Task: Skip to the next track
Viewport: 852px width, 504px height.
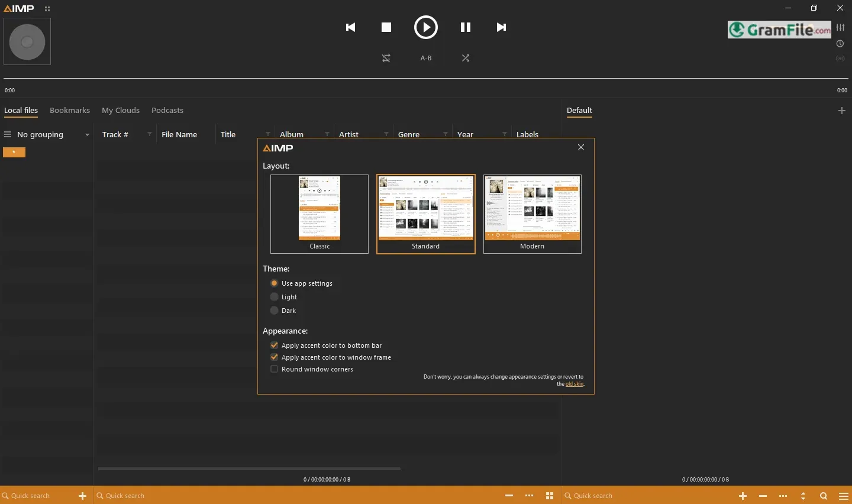Action: (x=501, y=27)
